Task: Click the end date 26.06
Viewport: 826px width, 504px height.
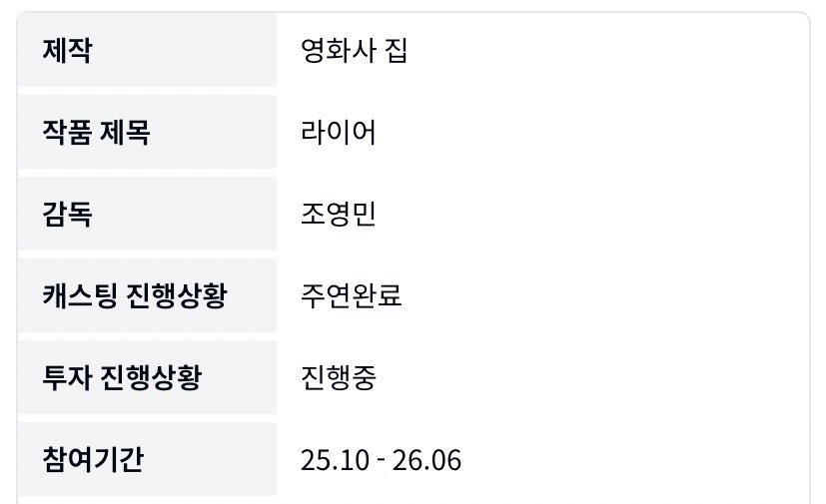Action: pos(433,460)
